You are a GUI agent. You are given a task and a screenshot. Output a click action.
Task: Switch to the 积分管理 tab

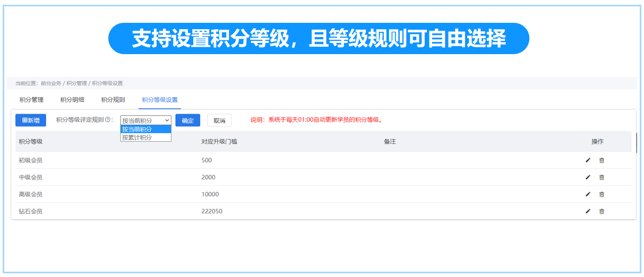(x=31, y=100)
